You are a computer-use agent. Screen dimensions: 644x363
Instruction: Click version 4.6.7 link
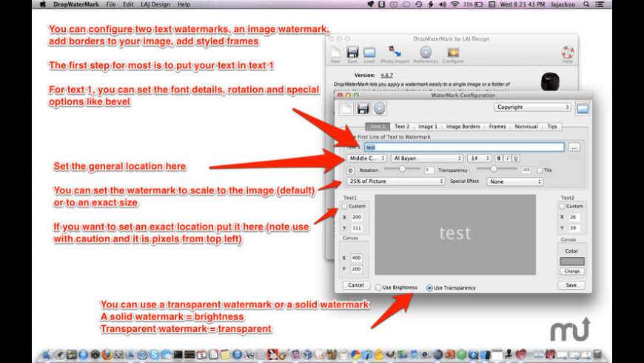click(386, 76)
